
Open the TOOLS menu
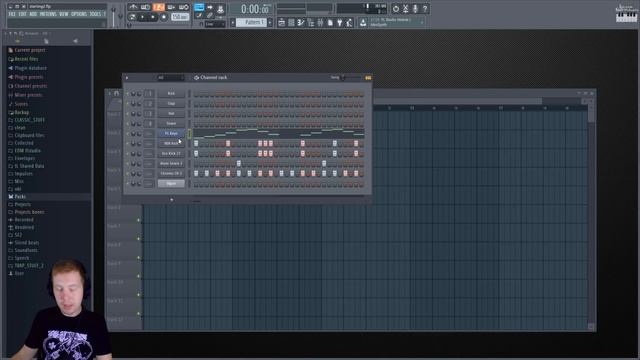pos(95,14)
